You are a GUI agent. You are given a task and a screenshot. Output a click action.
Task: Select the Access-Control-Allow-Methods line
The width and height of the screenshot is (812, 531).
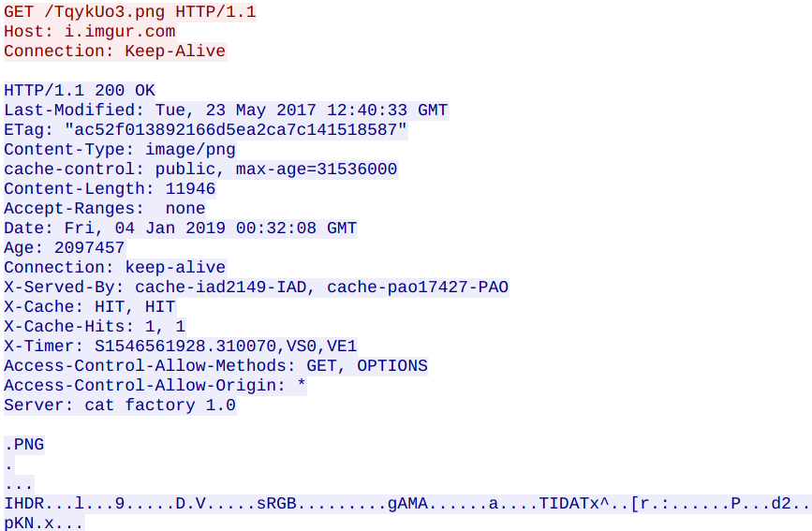coord(215,366)
